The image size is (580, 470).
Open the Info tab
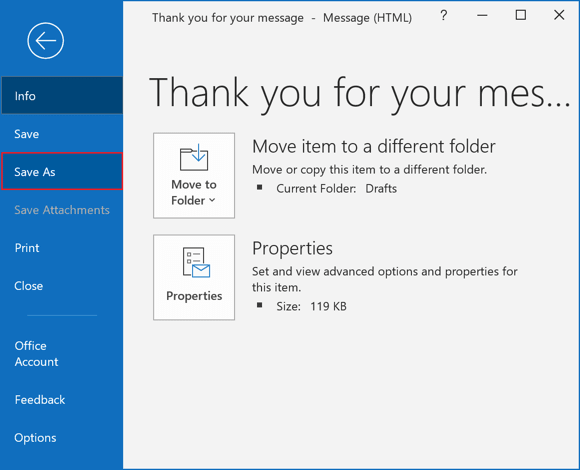coord(62,96)
